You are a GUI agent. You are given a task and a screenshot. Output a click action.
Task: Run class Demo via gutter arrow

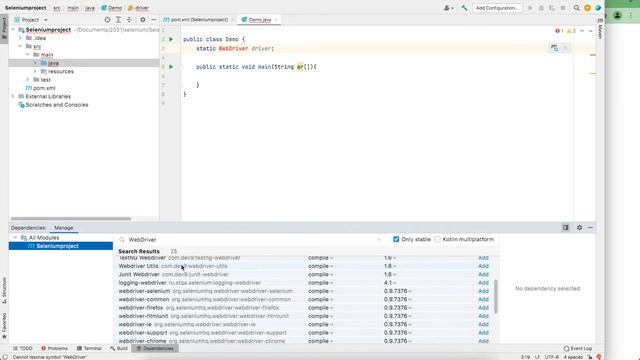click(171, 39)
